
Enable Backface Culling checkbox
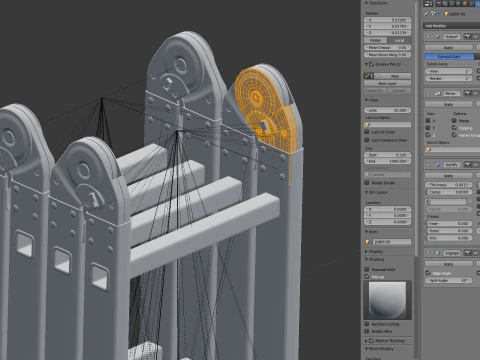click(367, 324)
